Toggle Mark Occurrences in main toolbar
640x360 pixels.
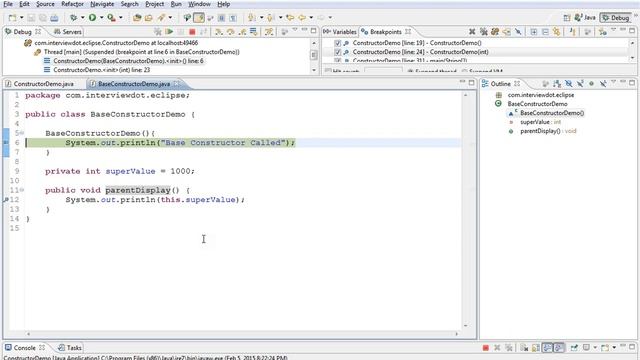coord(199,18)
